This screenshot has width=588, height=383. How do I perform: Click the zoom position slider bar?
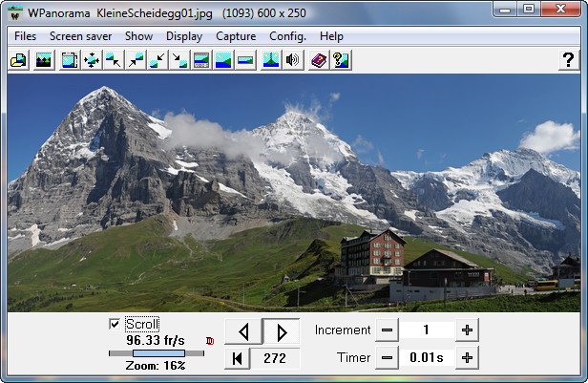157,353
